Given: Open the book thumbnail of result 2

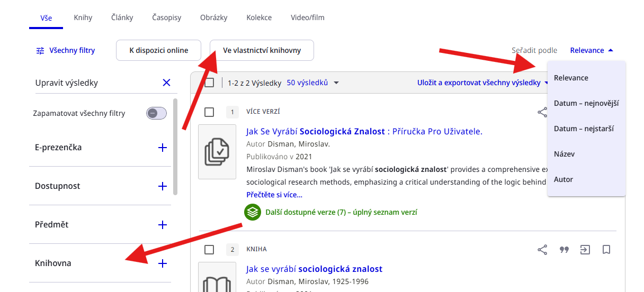Looking at the screenshot, I should tap(217, 277).
